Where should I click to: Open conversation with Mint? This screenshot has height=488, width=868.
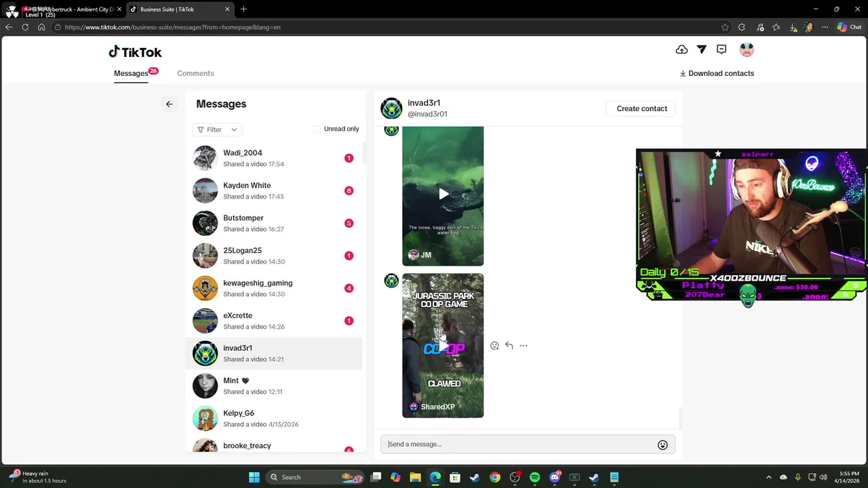point(275,386)
